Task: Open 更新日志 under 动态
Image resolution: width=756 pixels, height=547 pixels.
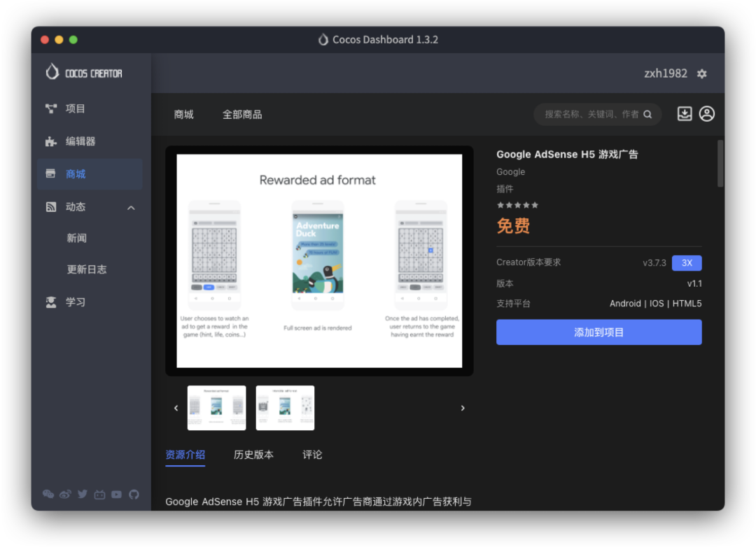Action: click(87, 269)
